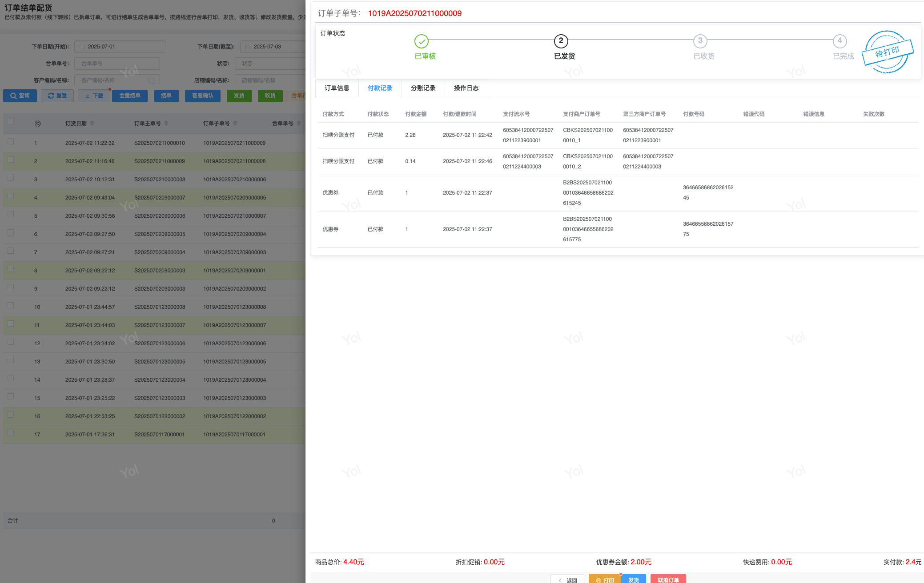Check the checkbox for row 3
The image size is (924, 583).
tap(11, 178)
